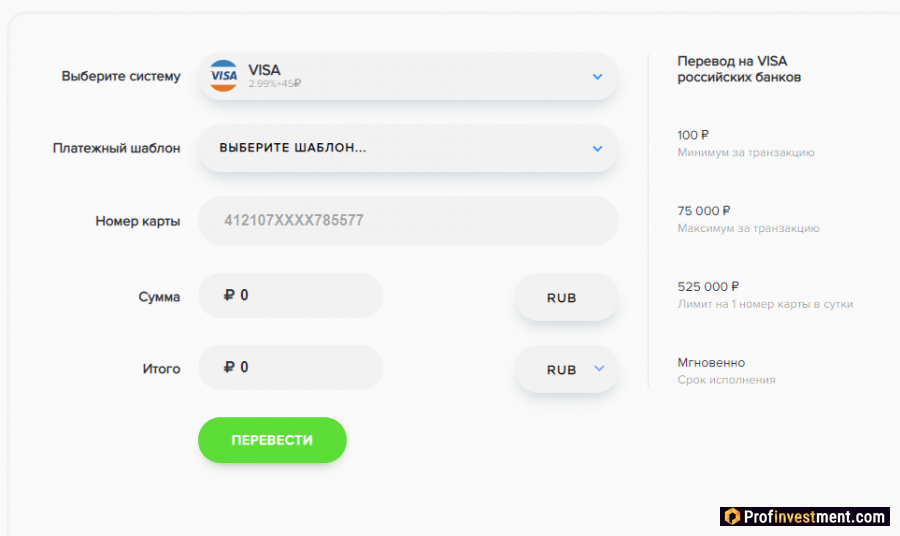This screenshot has width=900, height=536.
Task: Click the Платежный шаблон label
Action: (117, 148)
